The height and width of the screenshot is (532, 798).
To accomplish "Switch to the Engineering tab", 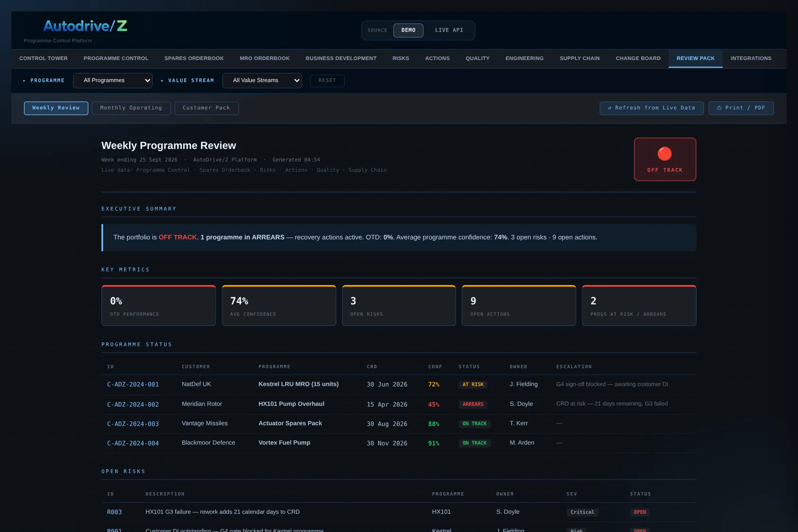I will (524, 58).
